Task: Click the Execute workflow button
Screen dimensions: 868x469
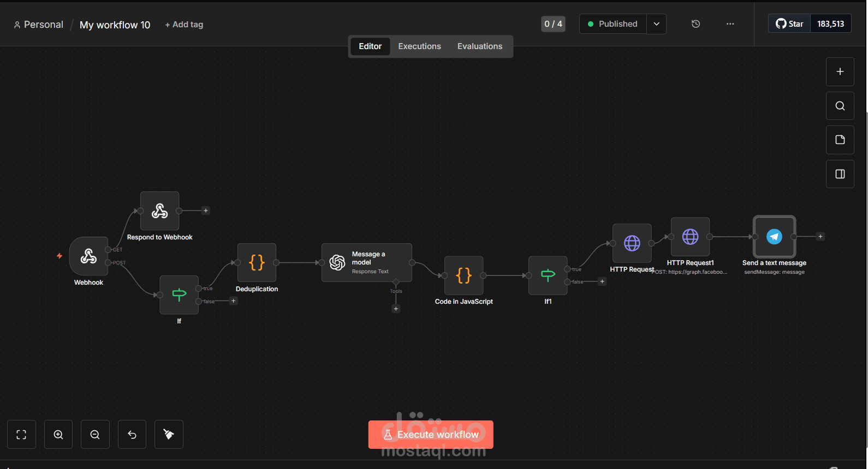Action: coord(431,435)
